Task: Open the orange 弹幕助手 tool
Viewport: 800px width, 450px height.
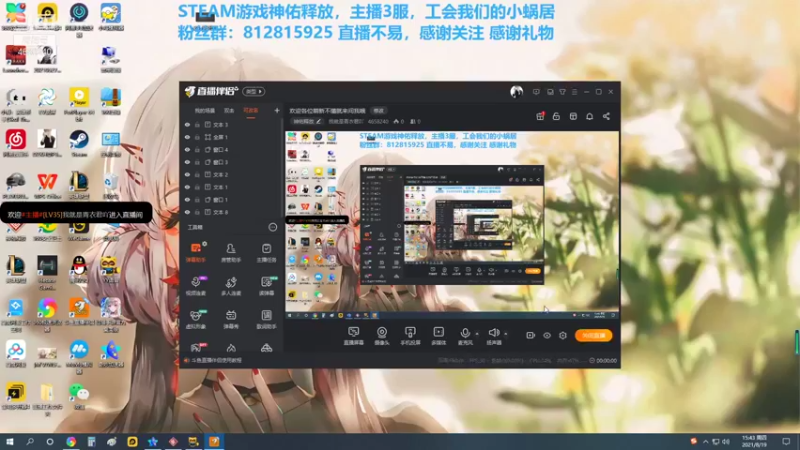Action: pyautogui.click(x=195, y=252)
